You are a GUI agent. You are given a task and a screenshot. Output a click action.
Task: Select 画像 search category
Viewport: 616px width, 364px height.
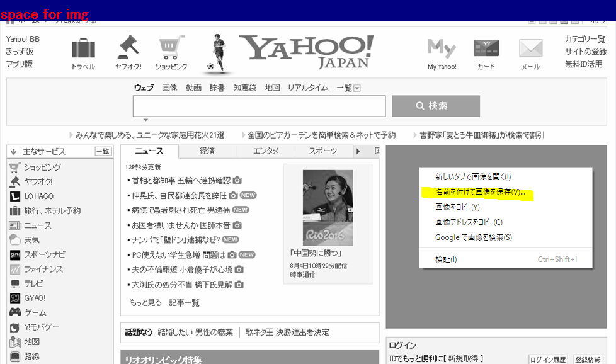coord(169,88)
